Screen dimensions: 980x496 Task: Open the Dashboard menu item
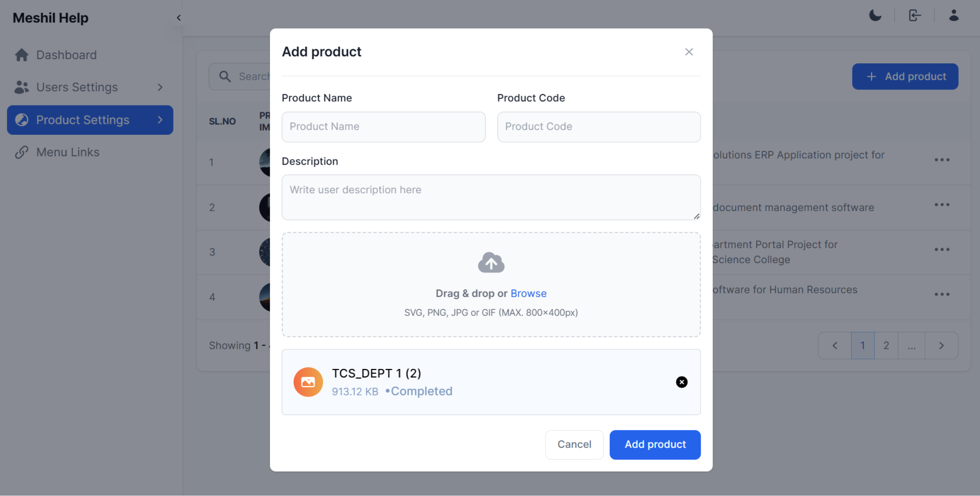(66, 55)
